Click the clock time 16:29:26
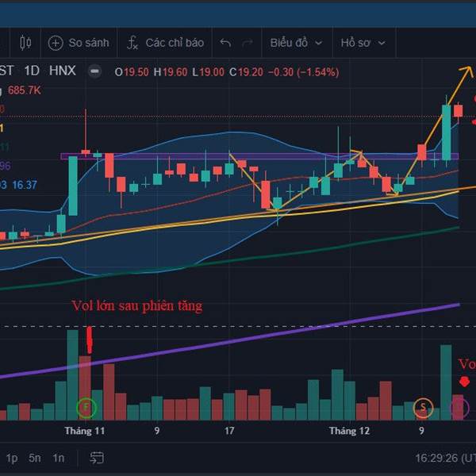This screenshot has height=476, width=476. [437, 458]
